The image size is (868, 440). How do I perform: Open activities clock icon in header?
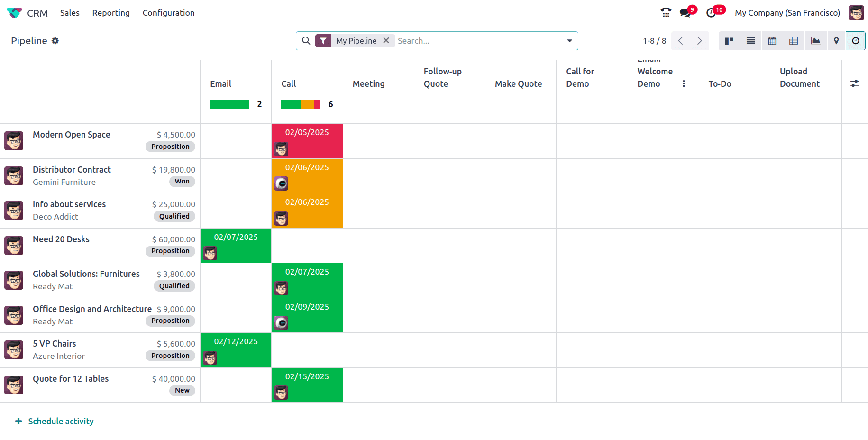711,13
